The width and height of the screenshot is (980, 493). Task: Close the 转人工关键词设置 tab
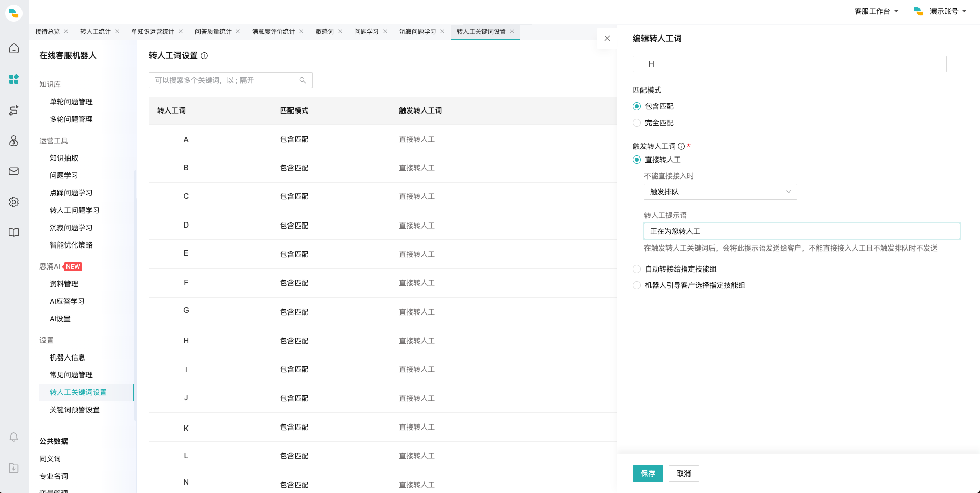pyautogui.click(x=512, y=31)
